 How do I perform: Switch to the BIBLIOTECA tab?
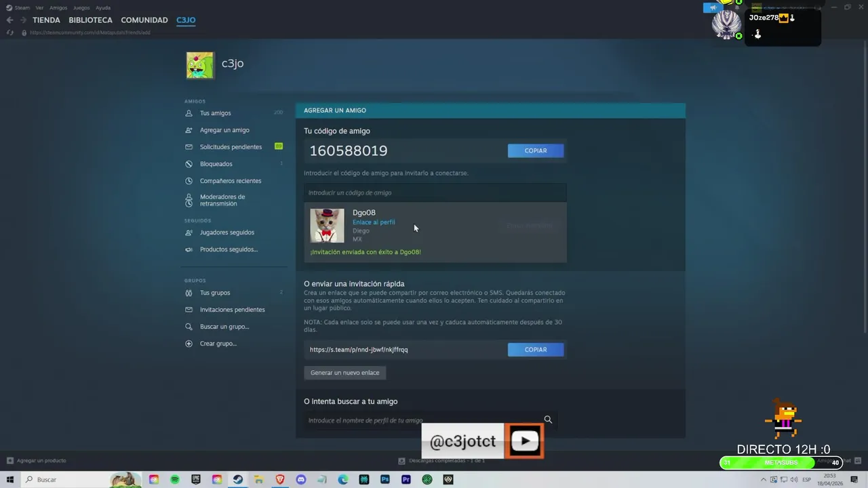click(90, 20)
